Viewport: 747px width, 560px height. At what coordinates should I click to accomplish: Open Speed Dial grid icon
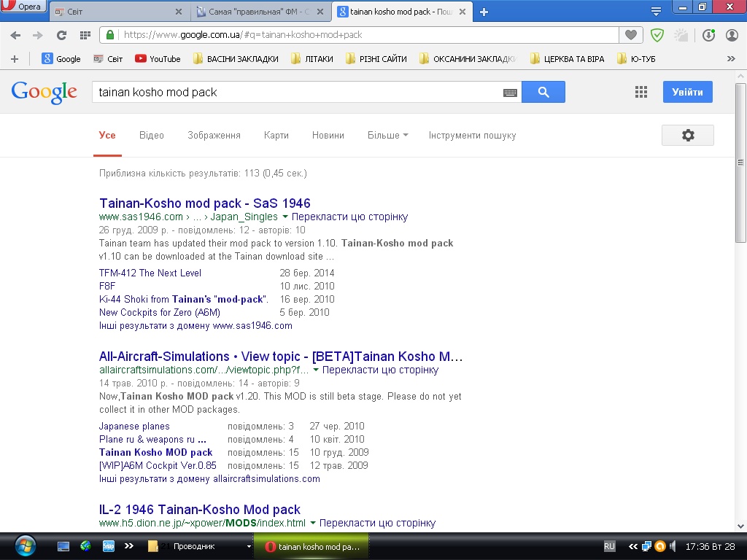(85, 35)
